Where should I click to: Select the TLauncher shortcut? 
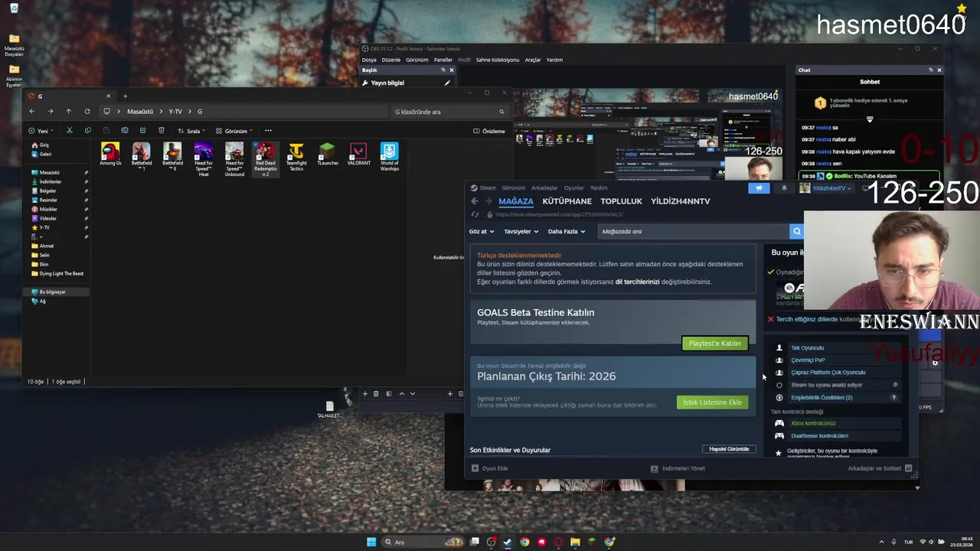[x=328, y=154]
